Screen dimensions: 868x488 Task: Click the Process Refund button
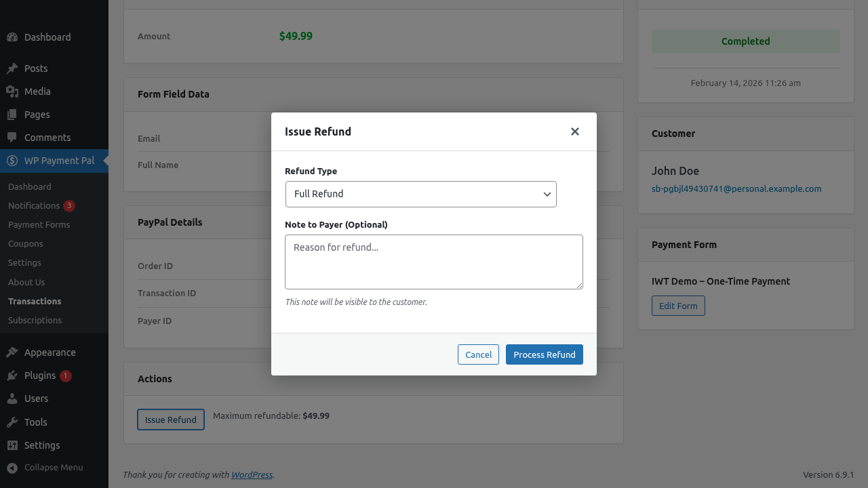click(x=545, y=354)
